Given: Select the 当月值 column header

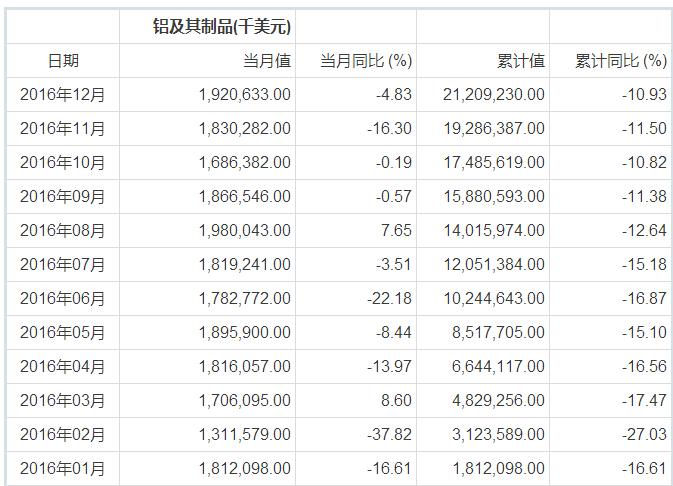Looking at the screenshot, I should (267, 61).
